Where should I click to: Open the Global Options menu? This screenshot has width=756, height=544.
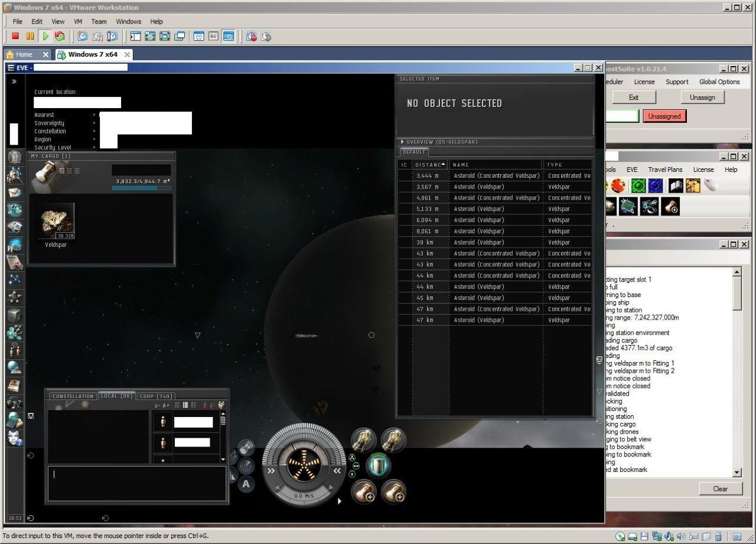(x=719, y=82)
